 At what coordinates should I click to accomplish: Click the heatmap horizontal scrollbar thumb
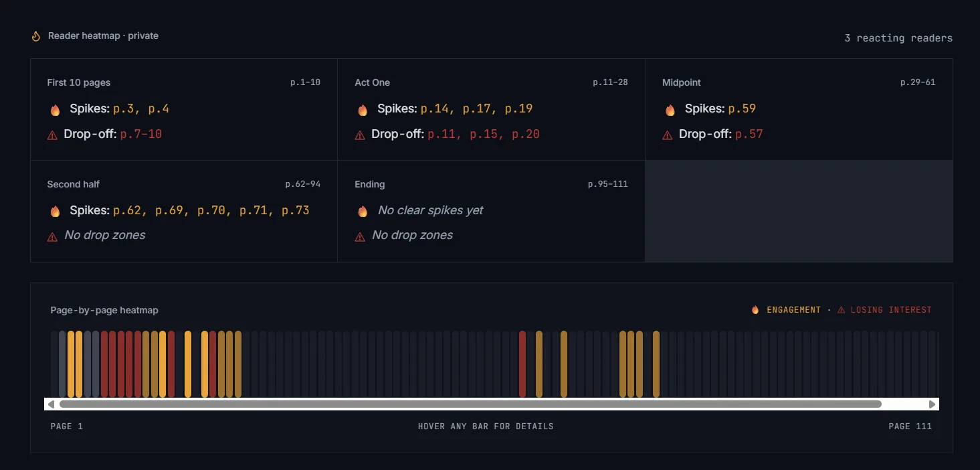(470, 404)
